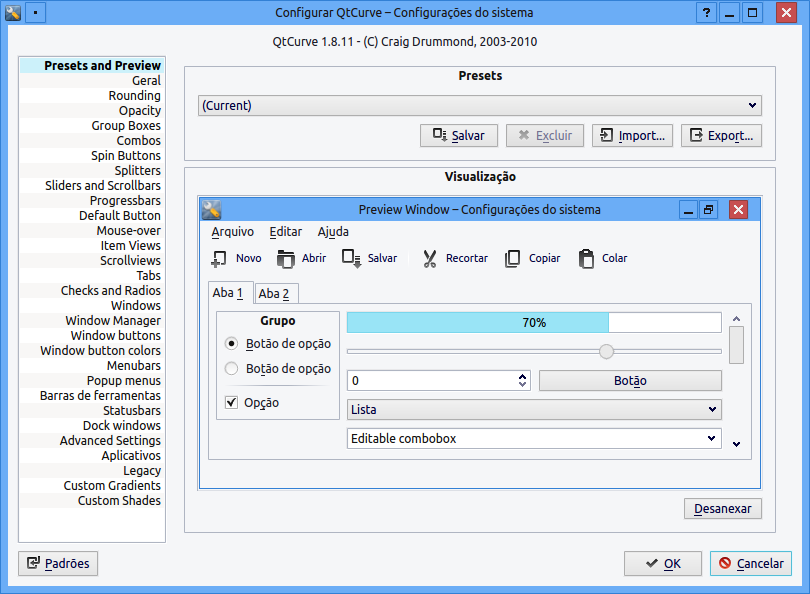Select the second Botão de opção radio
The height and width of the screenshot is (594, 810).
pyautogui.click(x=231, y=368)
